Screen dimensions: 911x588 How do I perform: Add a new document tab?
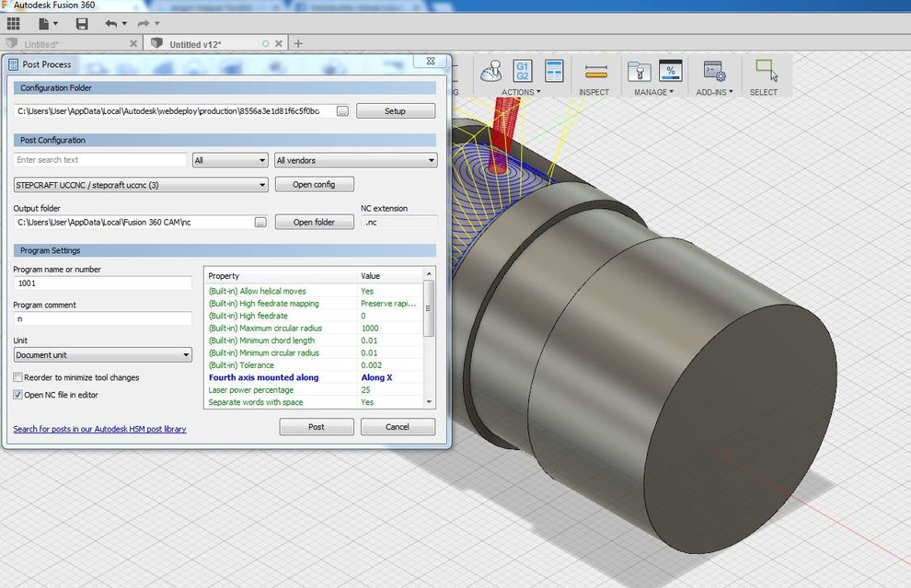coord(298,43)
